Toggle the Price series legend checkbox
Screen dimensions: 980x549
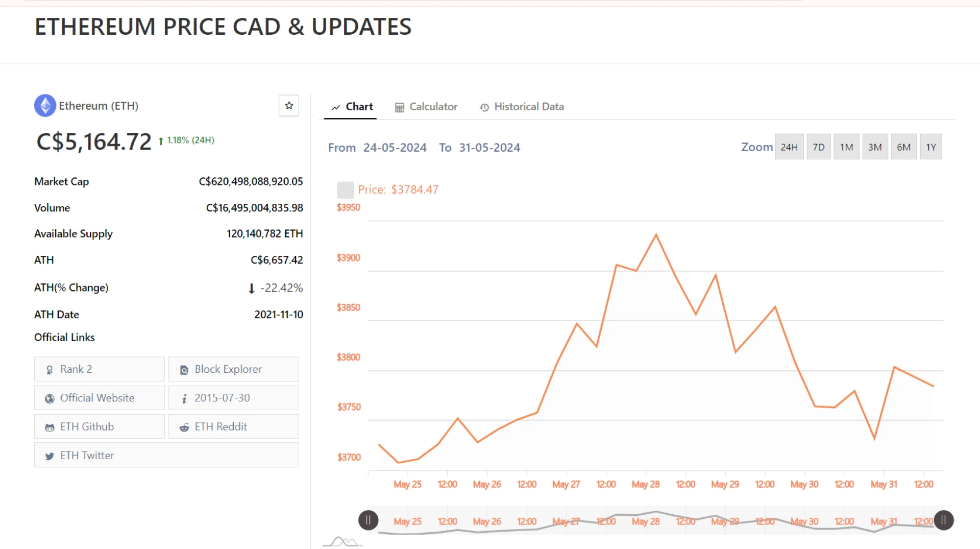tap(345, 189)
